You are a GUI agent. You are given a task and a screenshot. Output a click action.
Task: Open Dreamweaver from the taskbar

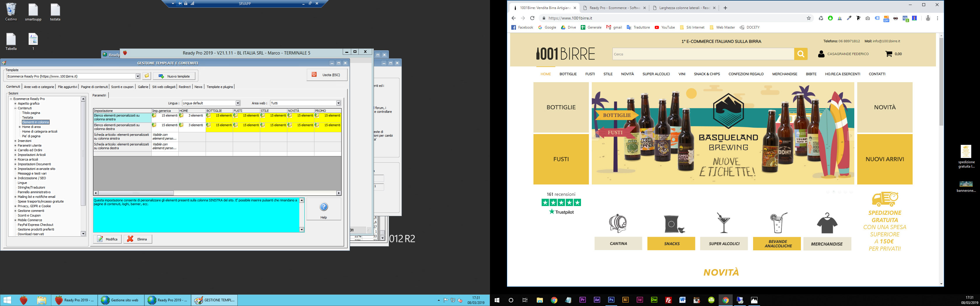[x=654, y=300]
